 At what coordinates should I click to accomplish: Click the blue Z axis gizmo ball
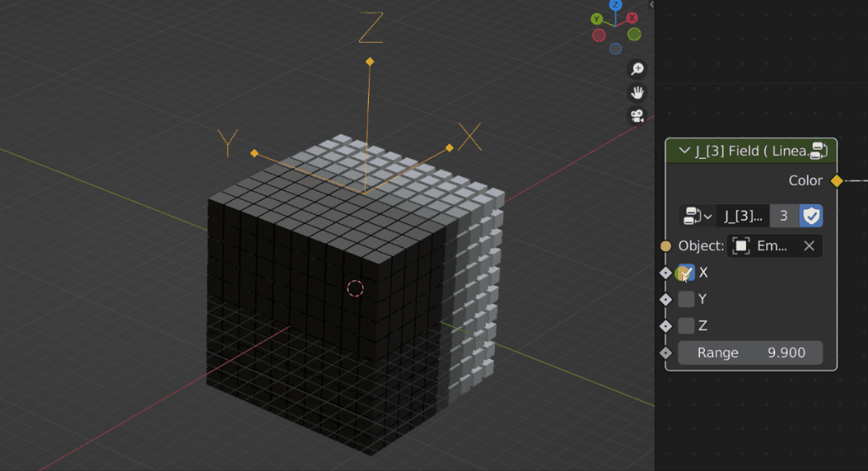(615, 5)
